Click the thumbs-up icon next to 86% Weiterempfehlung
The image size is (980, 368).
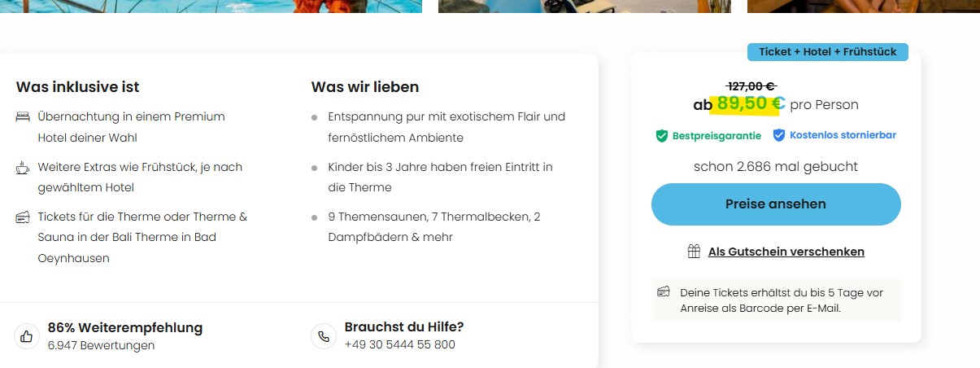[x=27, y=335]
